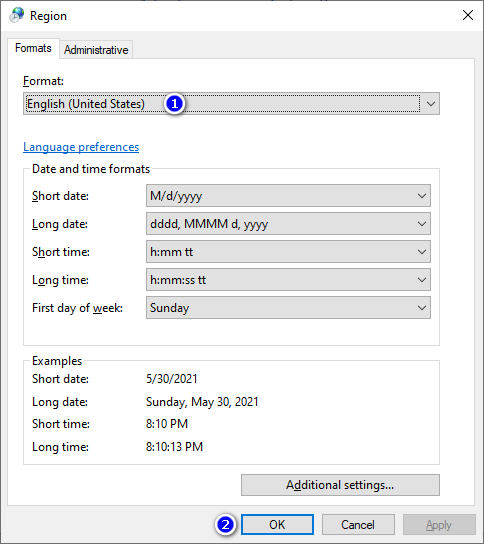This screenshot has height=544, width=484.
Task: Confirm changes with OK button
Action: point(277,524)
